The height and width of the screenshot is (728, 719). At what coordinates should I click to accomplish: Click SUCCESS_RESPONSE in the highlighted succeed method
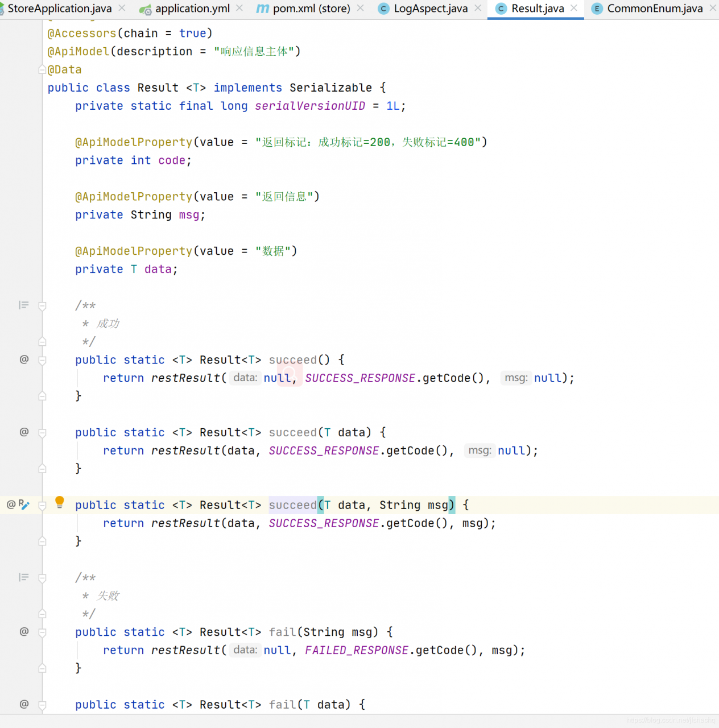coord(324,523)
